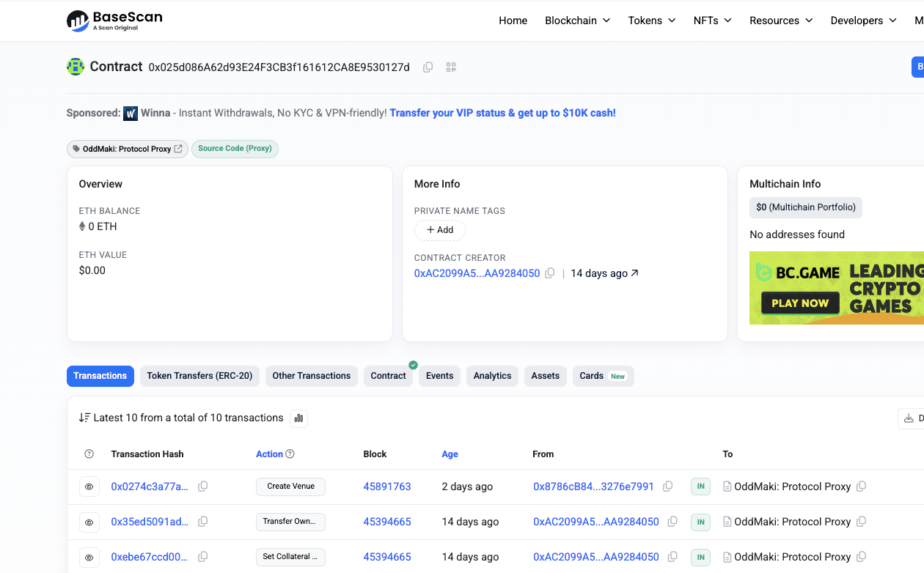
Task: Switch to Other Transactions tab
Action: [312, 376]
